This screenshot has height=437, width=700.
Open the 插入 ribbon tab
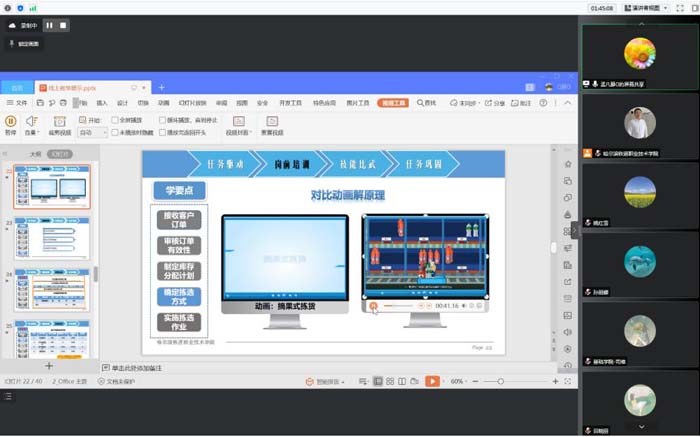pyautogui.click(x=102, y=102)
